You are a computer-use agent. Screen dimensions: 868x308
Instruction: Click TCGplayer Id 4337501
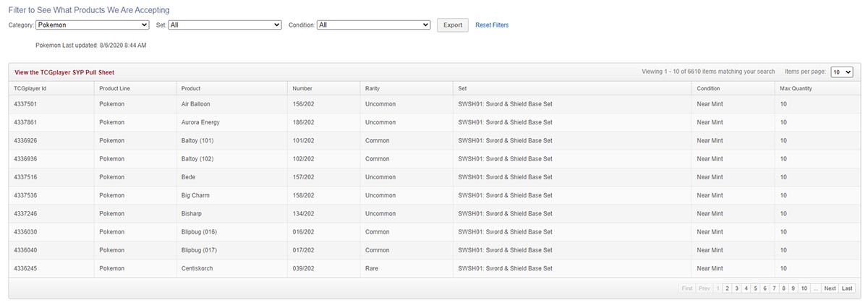point(25,104)
